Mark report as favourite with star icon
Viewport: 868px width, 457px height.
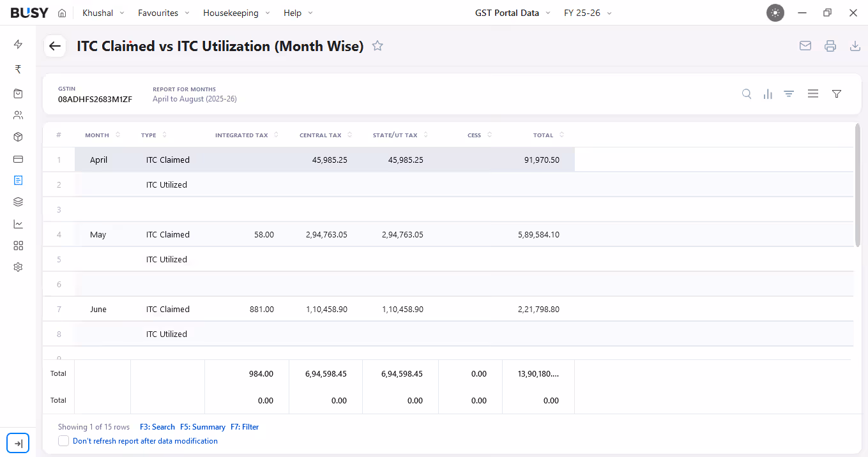[377, 46]
